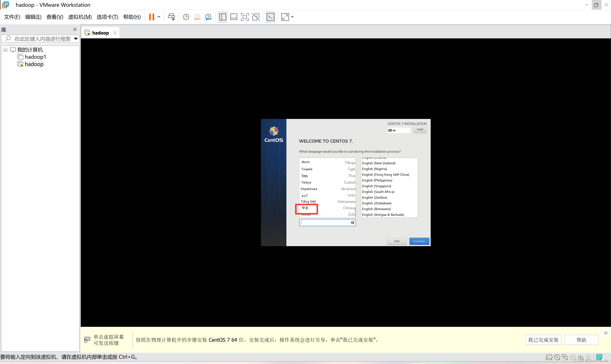This screenshot has width=611, height=364.
Task: Click send Ctrl+Alt+Del toolbar icon
Action: (x=171, y=17)
